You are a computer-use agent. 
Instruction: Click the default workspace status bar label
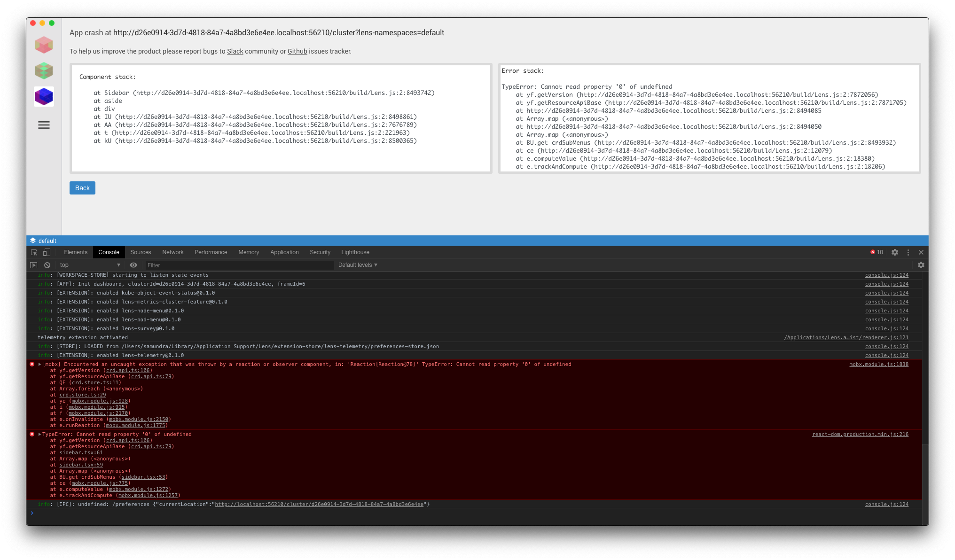pyautogui.click(x=47, y=241)
